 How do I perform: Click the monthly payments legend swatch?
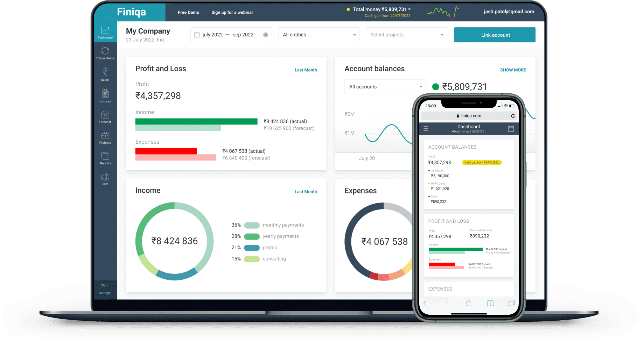tap(252, 225)
